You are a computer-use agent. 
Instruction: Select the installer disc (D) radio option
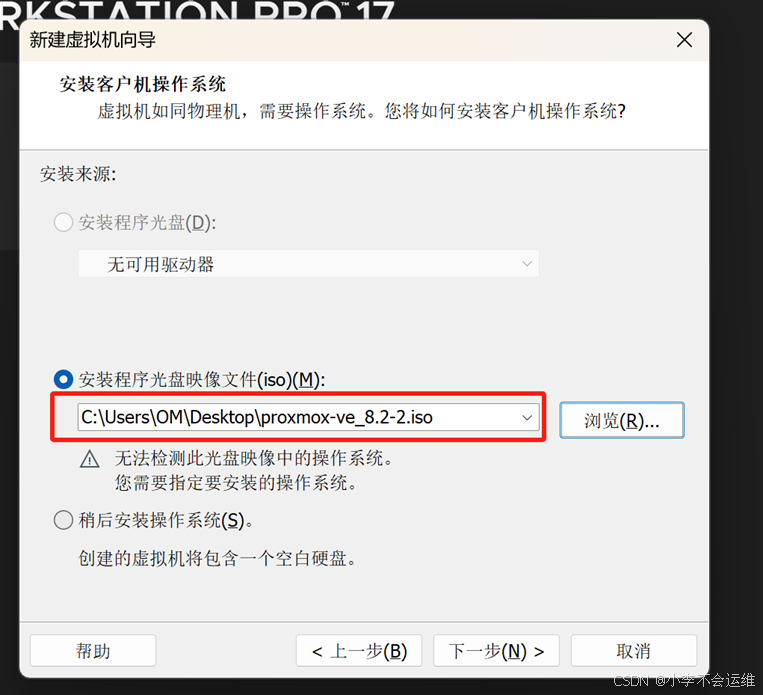click(x=63, y=222)
